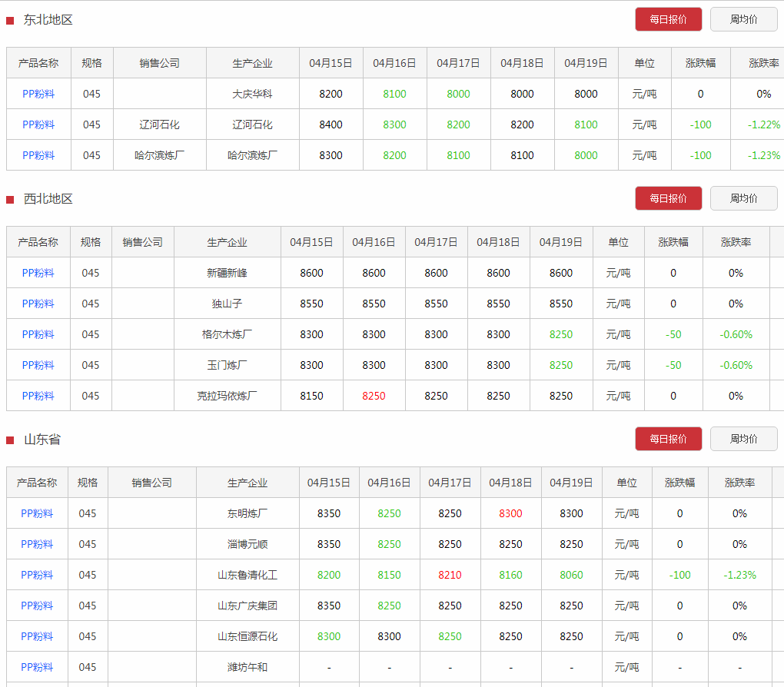The image size is (784, 687).
Task: Click red 8250 price in 克拉玛依炼厂 row
Action: [374, 396]
